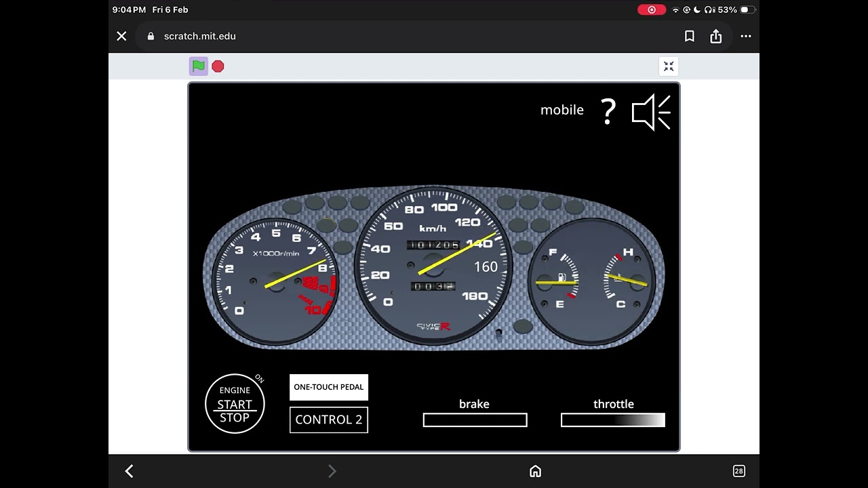Toggle the Engine Start Stop button
Screen dimensions: 868x488
[x=235, y=404]
